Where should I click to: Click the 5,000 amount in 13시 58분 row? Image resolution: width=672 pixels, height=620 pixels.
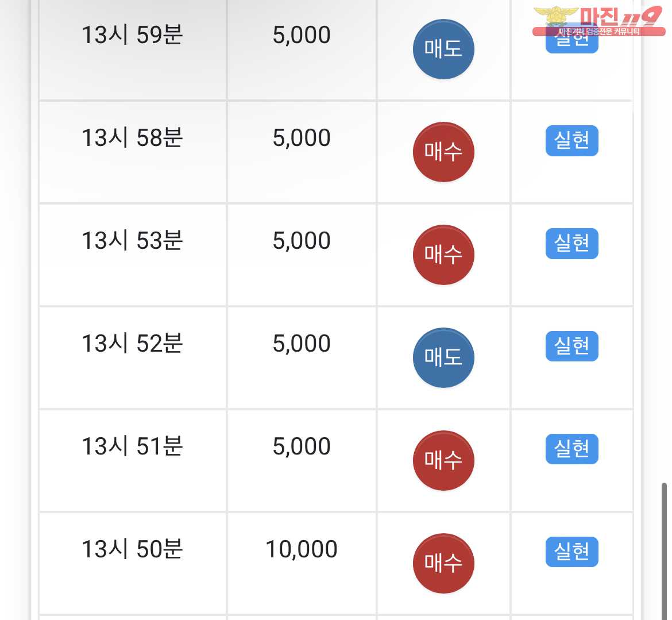pos(302,138)
